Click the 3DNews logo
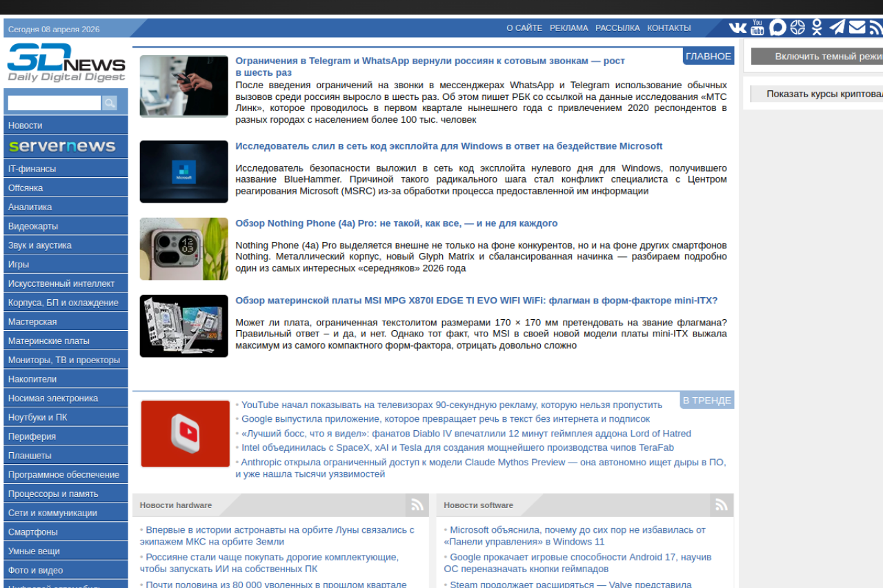Screen dimensions: 883x588 point(66,62)
